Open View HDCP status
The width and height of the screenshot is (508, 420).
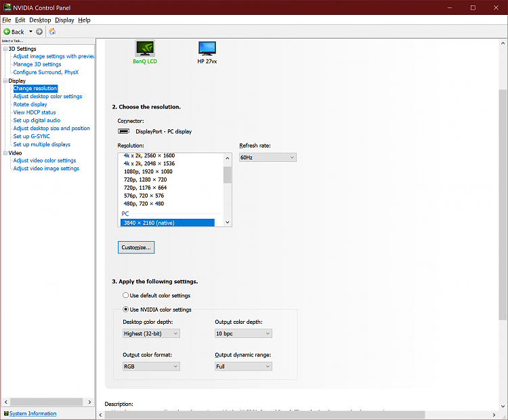coord(35,112)
